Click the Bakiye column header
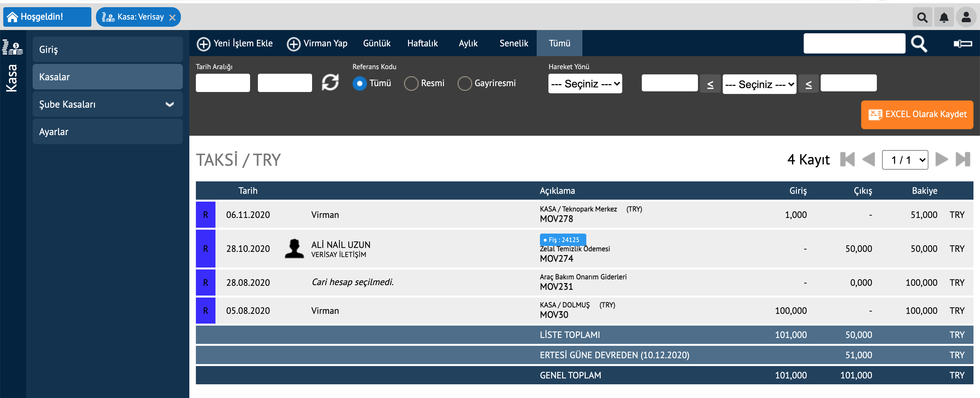The image size is (980, 398). tap(925, 191)
